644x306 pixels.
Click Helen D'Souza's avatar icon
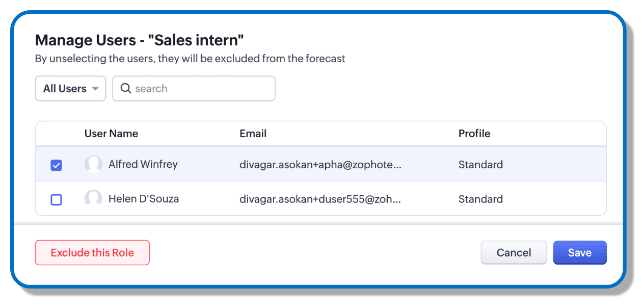[93, 199]
